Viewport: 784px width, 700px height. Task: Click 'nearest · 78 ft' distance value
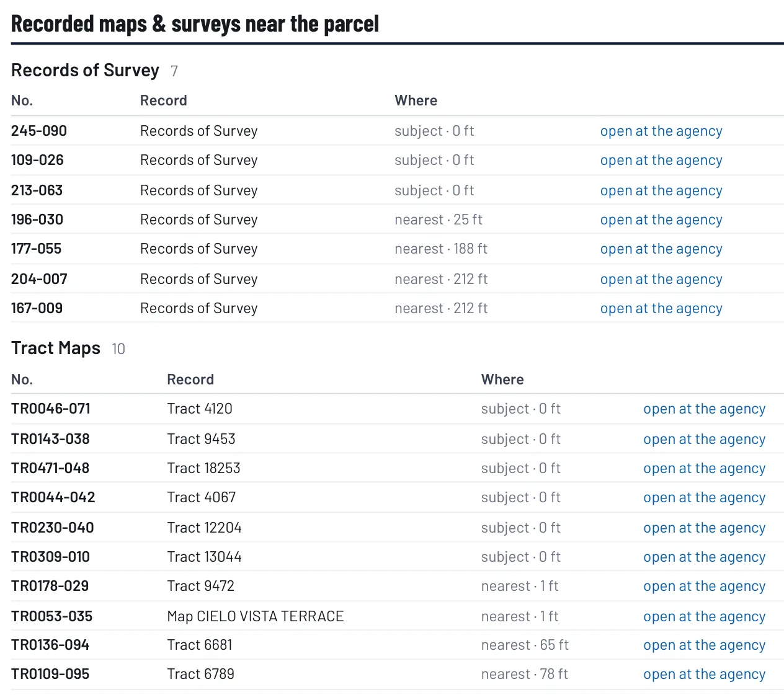click(525, 674)
